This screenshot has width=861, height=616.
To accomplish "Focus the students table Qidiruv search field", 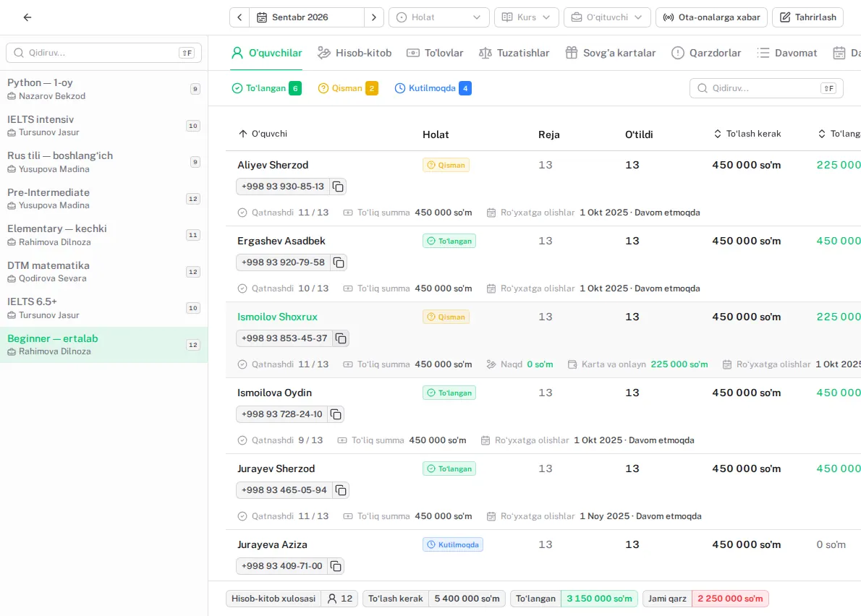I will click(x=766, y=88).
